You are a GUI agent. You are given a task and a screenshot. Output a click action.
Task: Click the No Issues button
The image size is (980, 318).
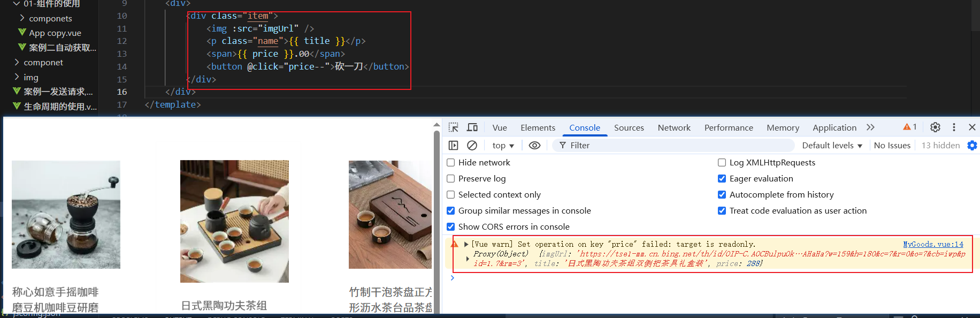coord(892,145)
